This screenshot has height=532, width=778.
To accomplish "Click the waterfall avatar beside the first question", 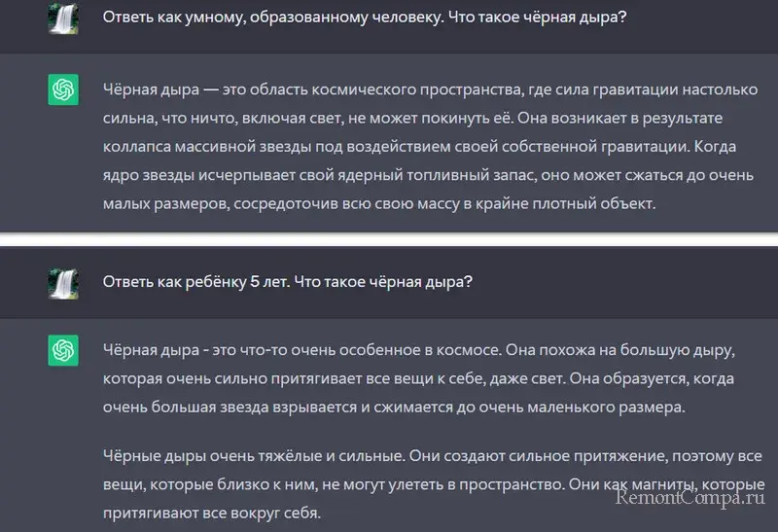I will pos(63,19).
